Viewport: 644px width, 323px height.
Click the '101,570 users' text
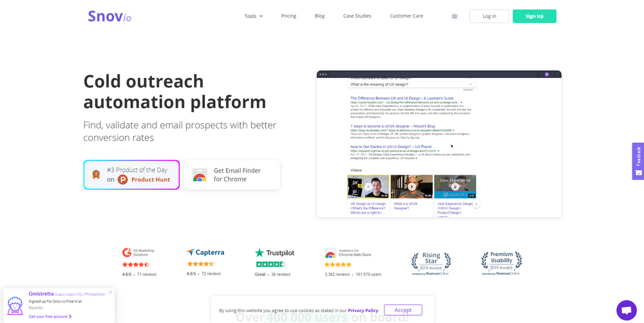point(368,274)
